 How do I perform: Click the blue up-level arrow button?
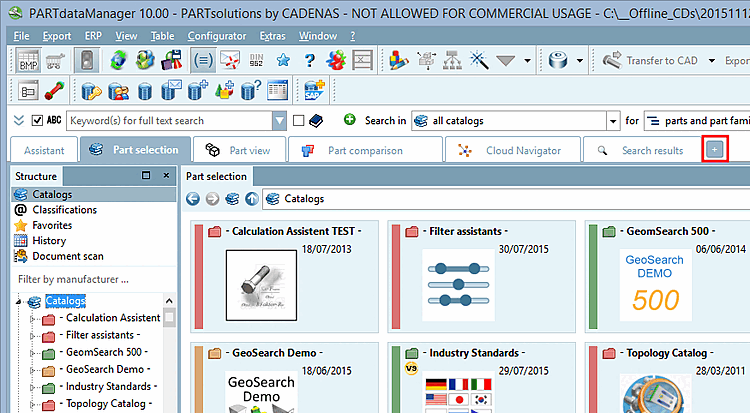point(252,199)
